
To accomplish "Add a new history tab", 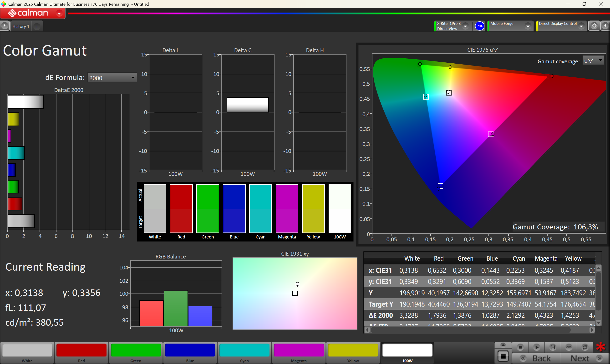I will (37, 27).
